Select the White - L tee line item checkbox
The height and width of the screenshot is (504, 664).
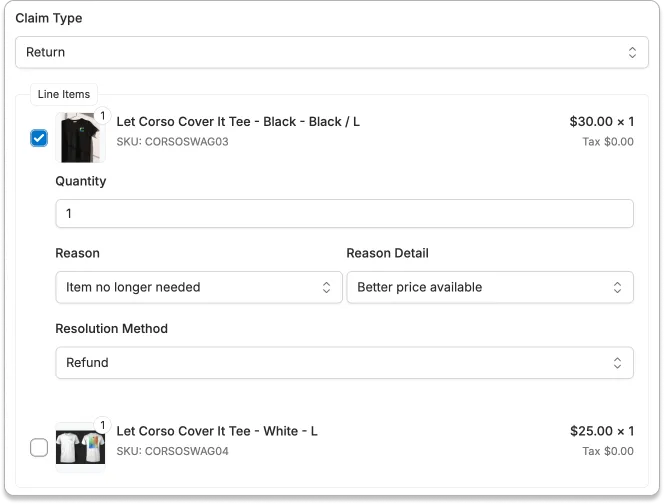(x=39, y=448)
